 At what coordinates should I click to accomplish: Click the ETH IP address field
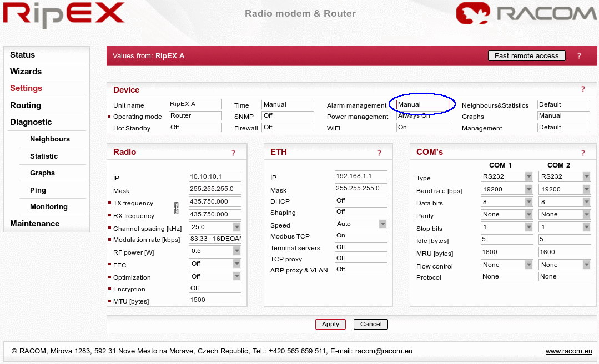click(361, 176)
